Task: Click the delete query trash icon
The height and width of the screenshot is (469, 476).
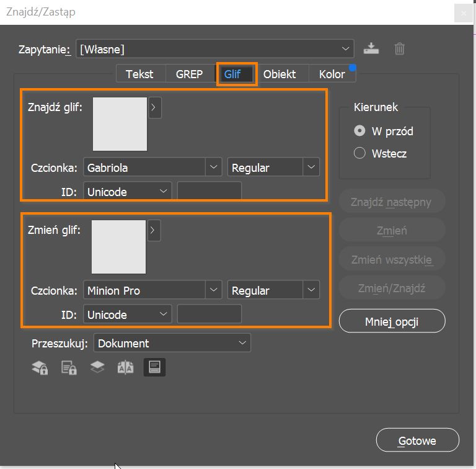Action: (400, 48)
